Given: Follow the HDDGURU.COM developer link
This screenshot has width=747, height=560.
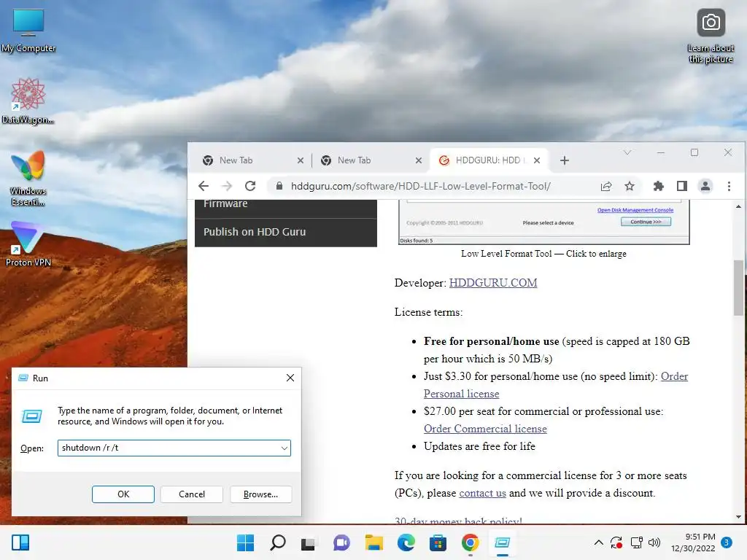Looking at the screenshot, I should pyautogui.click(x=493, y=283).
